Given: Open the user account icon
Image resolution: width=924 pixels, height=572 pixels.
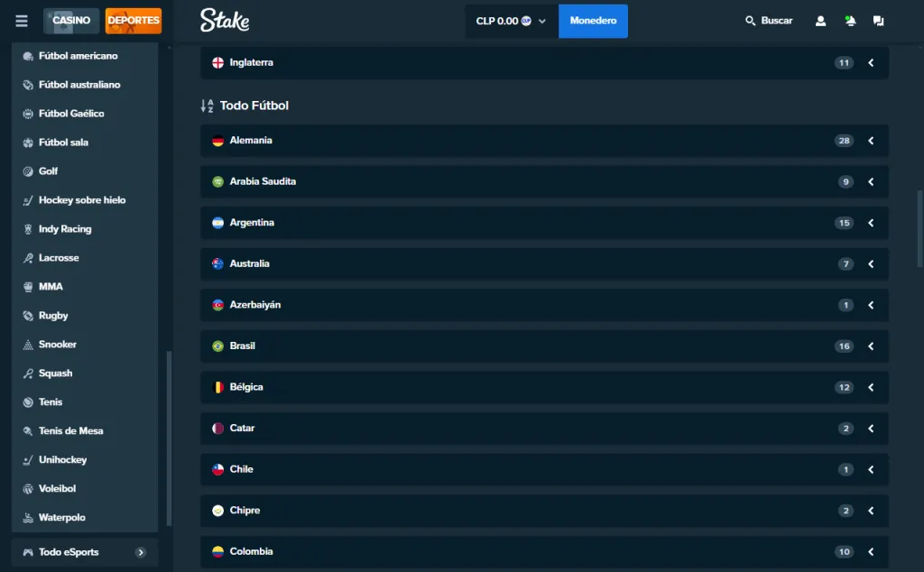Looking at the screenshot, I should tap(820, 20).
